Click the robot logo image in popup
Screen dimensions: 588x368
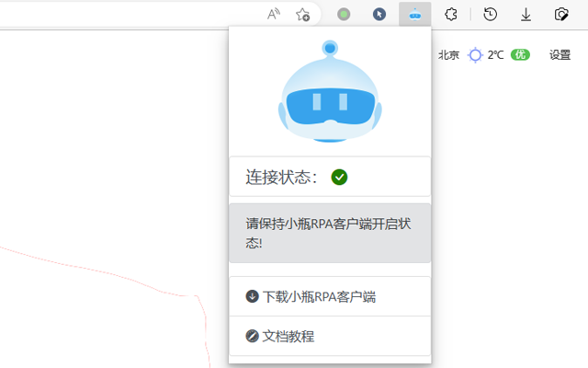(x=330, y=91)
